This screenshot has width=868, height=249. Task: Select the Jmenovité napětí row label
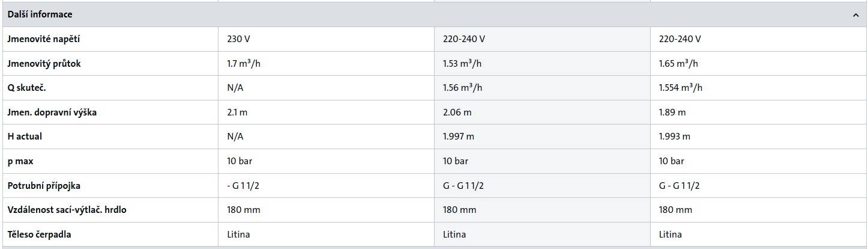43,39
